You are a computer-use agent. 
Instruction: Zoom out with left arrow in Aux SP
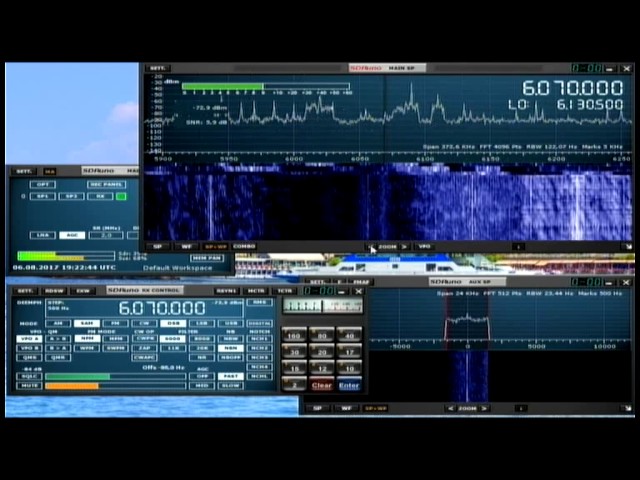pos(450,408)
